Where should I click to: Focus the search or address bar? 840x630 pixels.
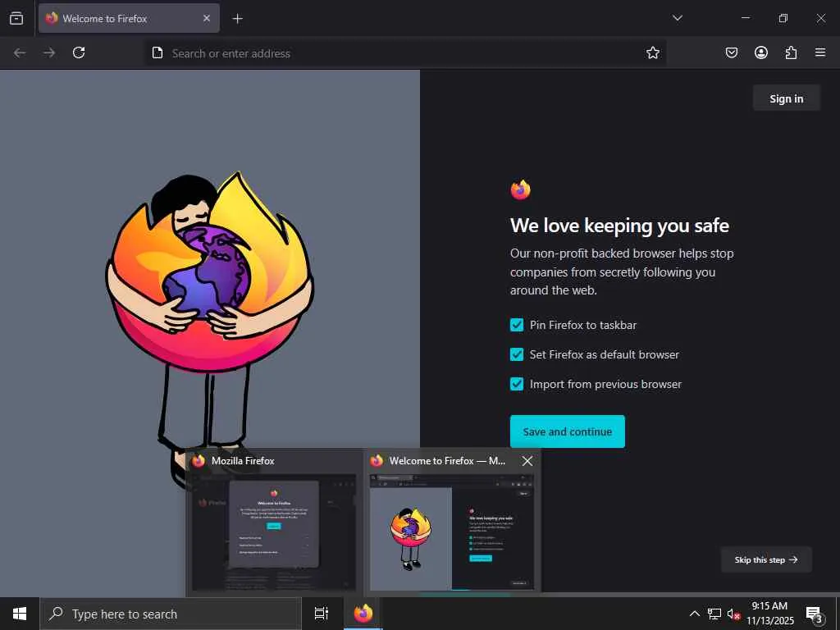click(405, 53)
